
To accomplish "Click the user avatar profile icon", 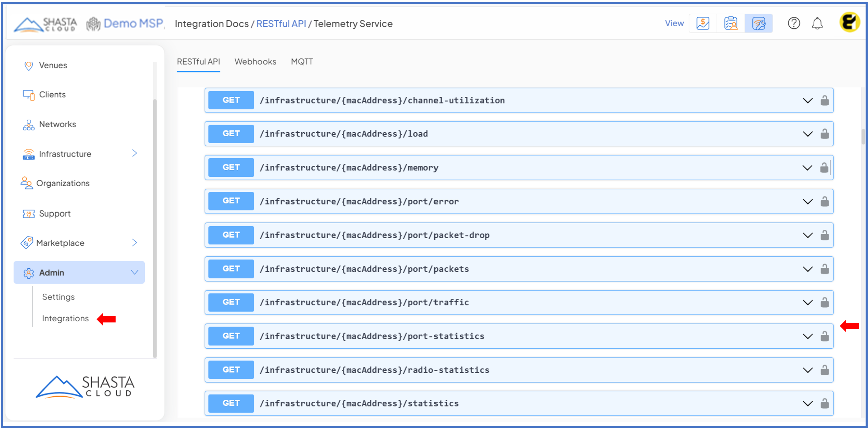I will (x=849, y=22).
